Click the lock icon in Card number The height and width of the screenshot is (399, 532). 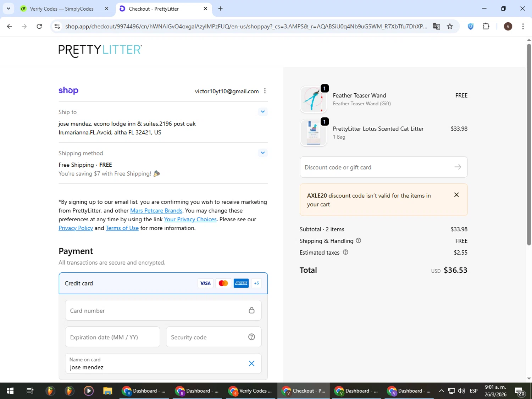click(251, 310)
